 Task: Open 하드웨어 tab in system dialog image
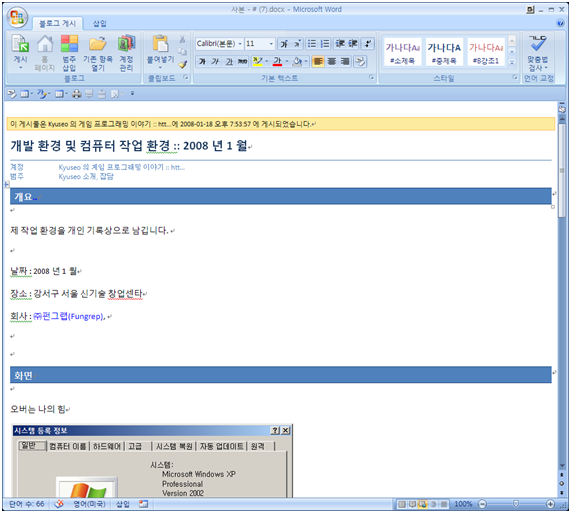pyautogui.click(x=107, y=446)
